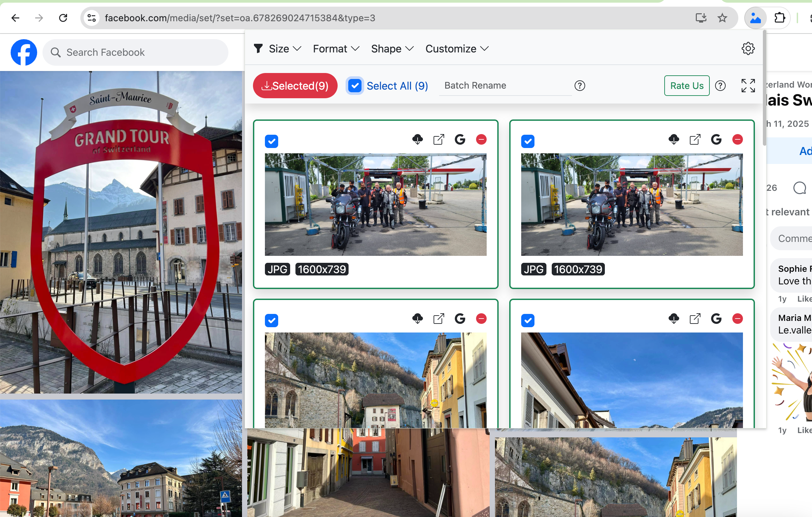812x517 pixels.
Task: Google search the cliffside village image
Action: (460, 319)
